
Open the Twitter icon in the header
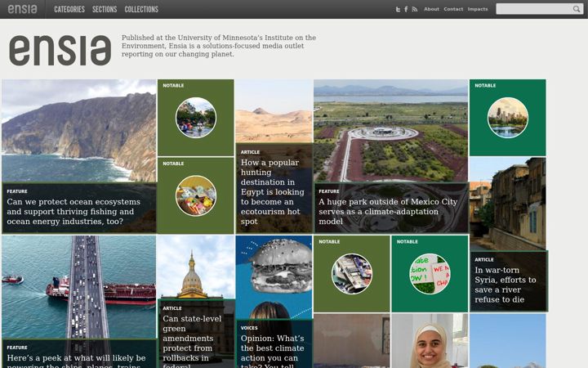(398, 9)
